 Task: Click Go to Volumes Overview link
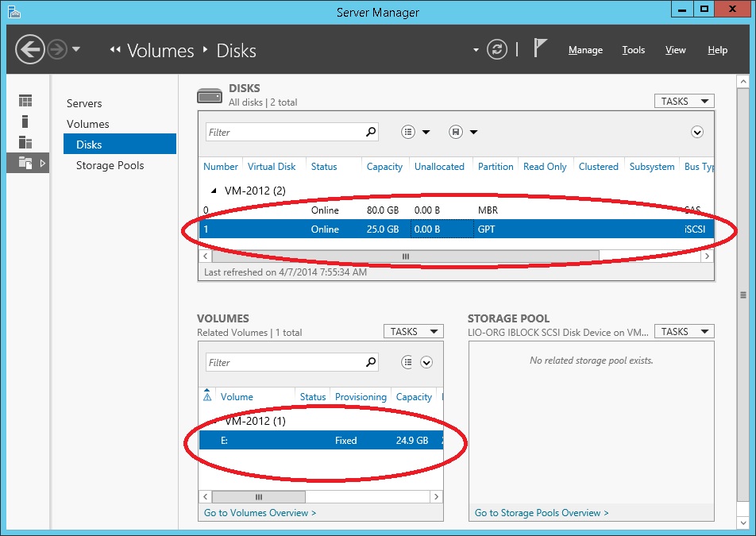[x=260, y=513]
